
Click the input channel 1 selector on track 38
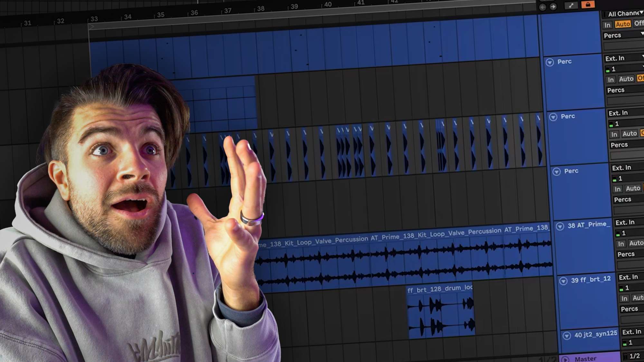pos(621,233)
